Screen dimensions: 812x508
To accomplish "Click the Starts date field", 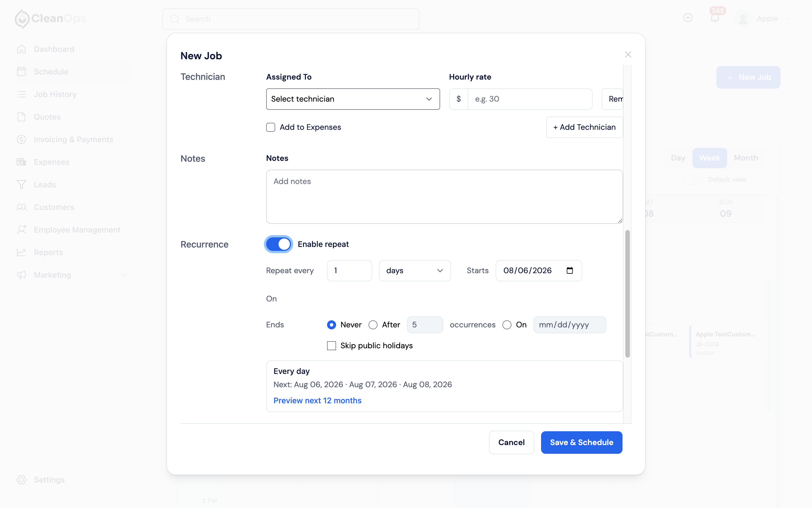I will [539, 270].
